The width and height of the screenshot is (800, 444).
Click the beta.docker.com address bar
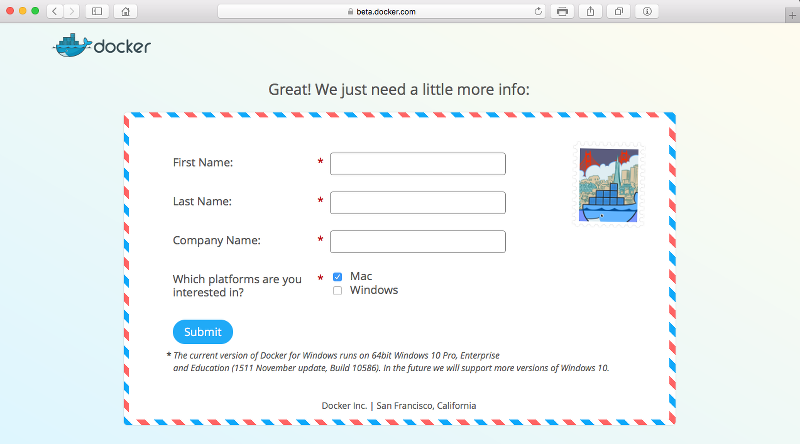point(381,11)
